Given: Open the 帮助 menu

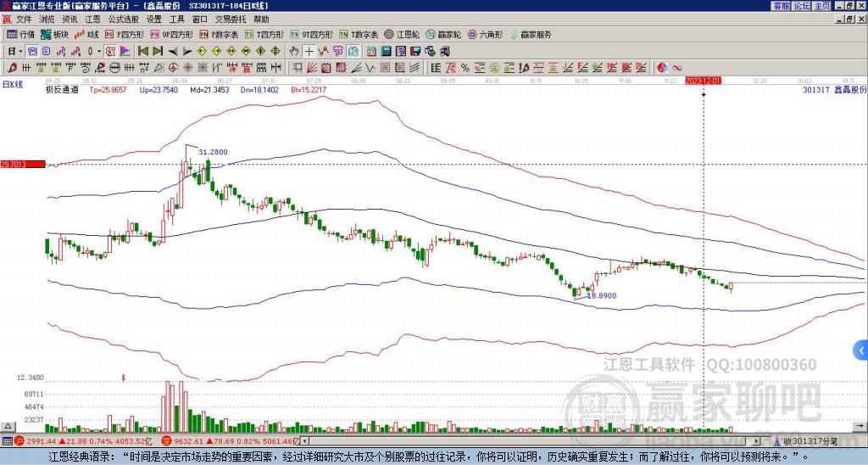Looking at the screenshot, I should click(261, 20).
